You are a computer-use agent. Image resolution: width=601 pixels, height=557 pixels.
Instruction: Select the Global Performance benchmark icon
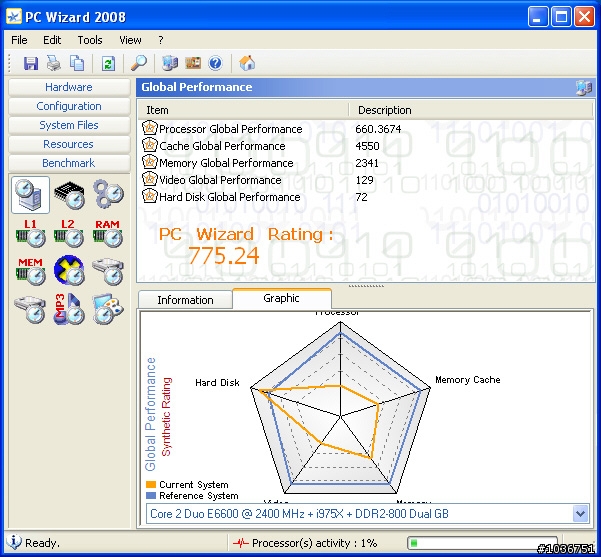click(30, 195)
